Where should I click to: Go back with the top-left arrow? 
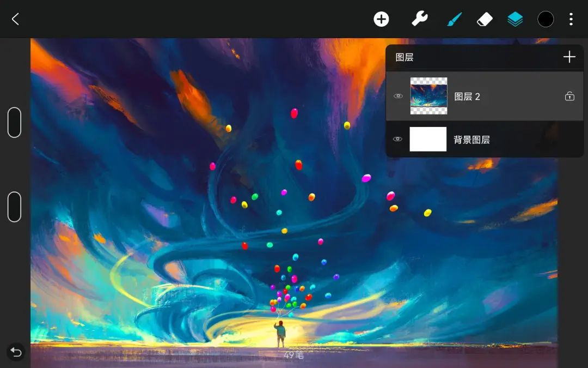tap(15, 19)
